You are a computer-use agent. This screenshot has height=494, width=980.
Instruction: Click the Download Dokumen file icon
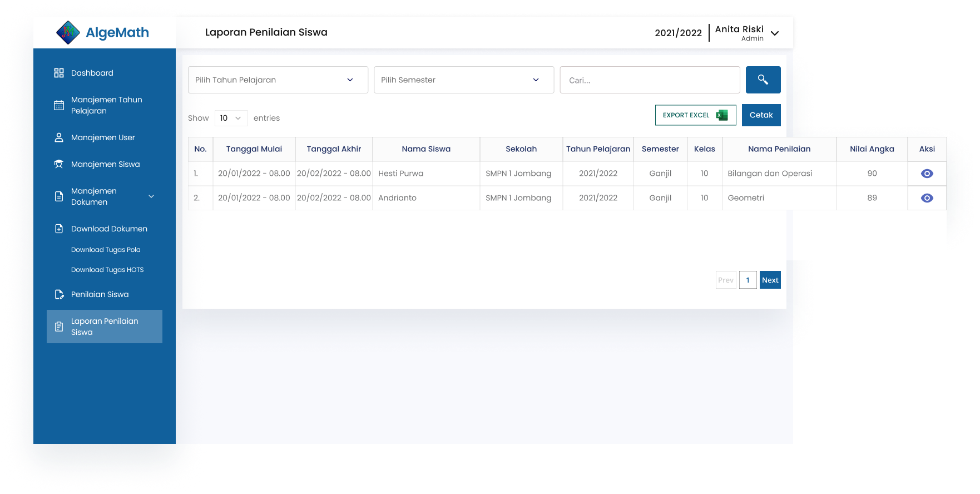point(59,229)
